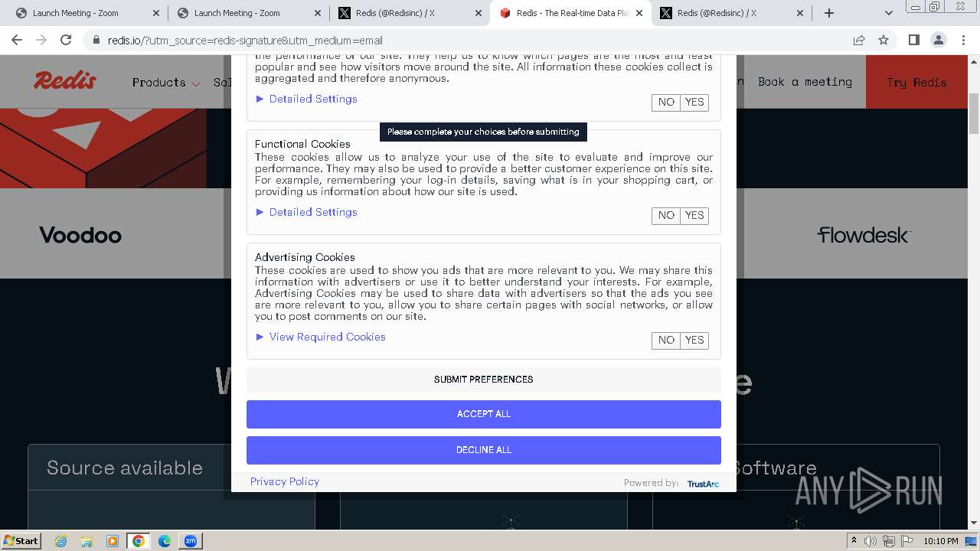Show hidden system tray icons
Screen dimensions: 980x551
(x=854, y=541)
